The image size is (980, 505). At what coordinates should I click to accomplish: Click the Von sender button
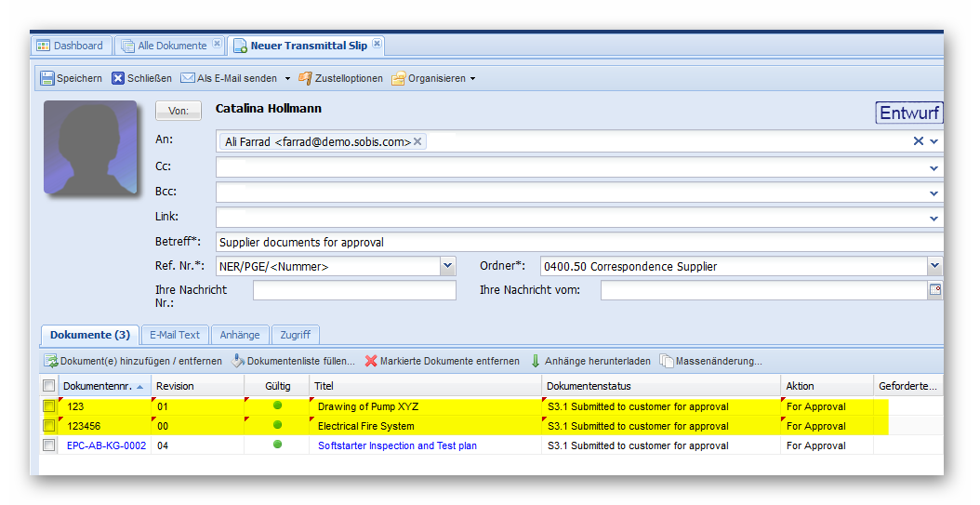(x=178, y=111)
